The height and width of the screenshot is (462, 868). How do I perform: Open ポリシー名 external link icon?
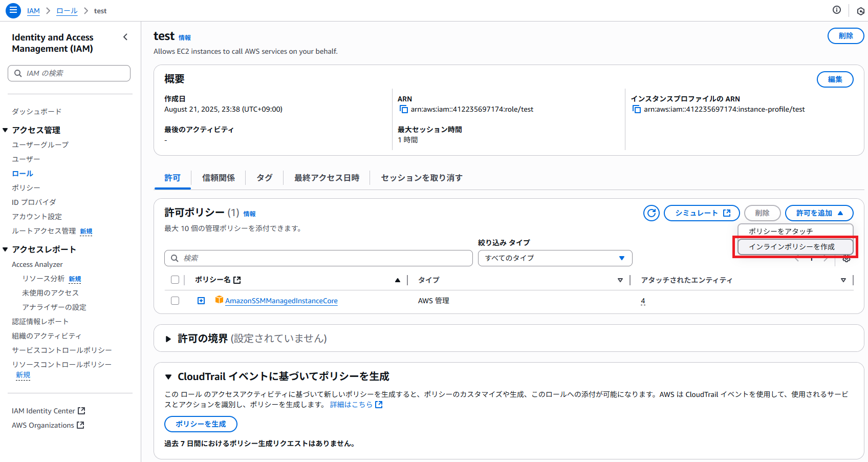coord(236,280)
